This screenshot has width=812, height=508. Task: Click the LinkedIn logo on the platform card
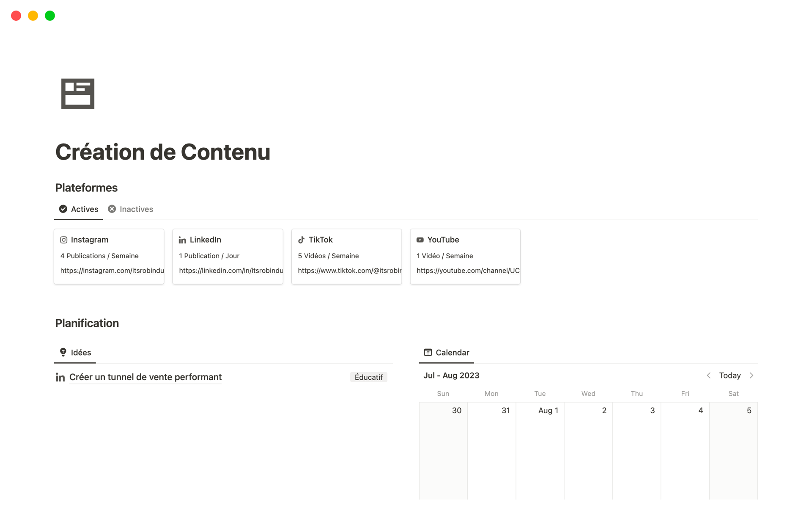coord(182,240)
